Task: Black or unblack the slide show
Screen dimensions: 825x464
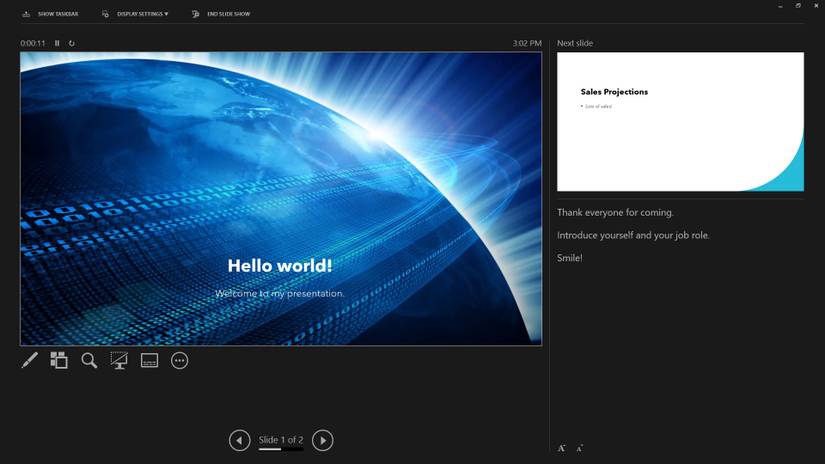Action: coord(119,360)
